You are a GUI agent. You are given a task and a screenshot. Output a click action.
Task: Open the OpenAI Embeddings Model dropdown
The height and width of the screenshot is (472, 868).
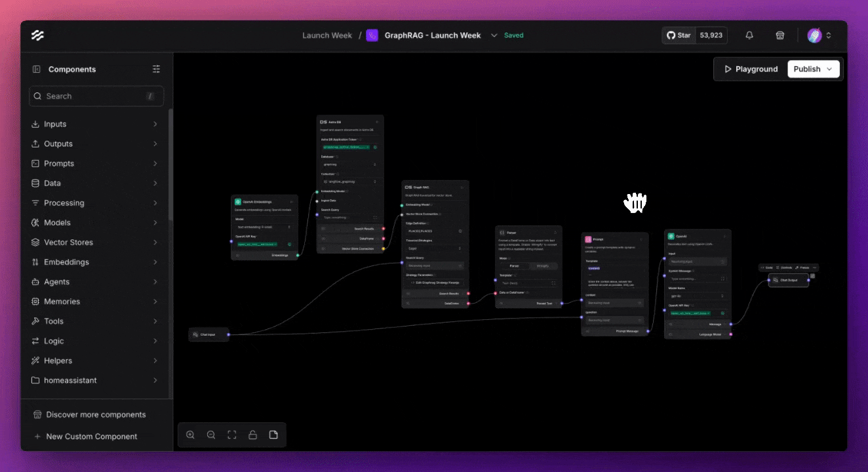coord(264,227)
